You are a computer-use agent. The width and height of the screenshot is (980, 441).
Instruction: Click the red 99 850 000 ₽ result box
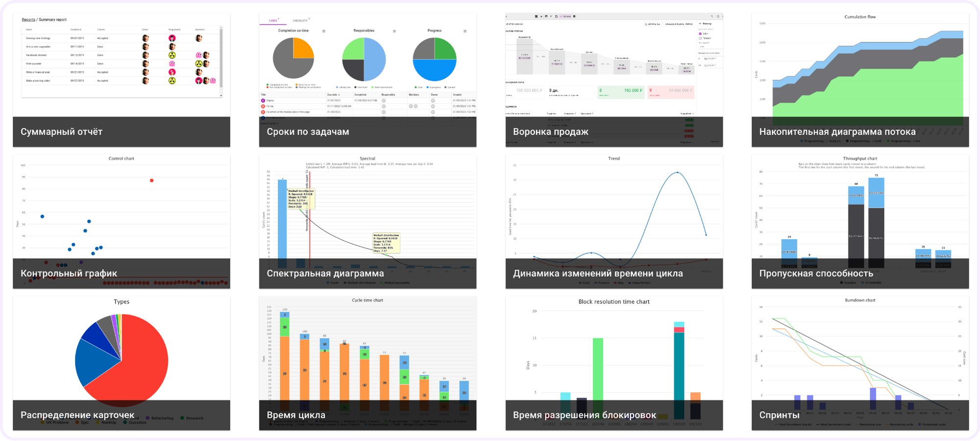tap(671, 92)
